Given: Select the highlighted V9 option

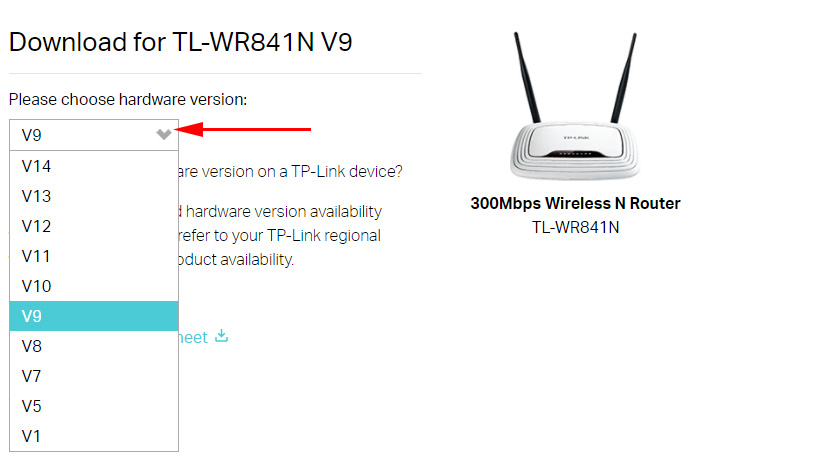Looking at the screenshot, I should tap(94, 316).
